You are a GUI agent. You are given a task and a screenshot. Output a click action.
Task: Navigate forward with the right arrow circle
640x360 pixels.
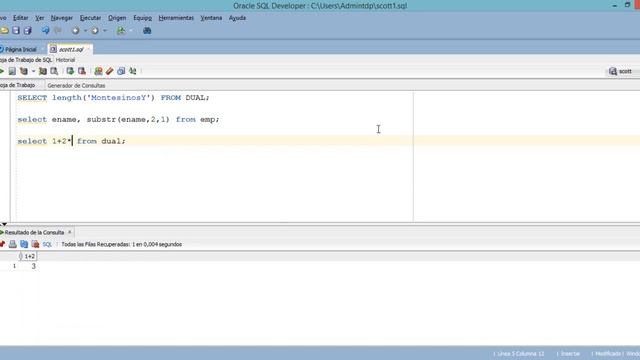pos(95,31)
